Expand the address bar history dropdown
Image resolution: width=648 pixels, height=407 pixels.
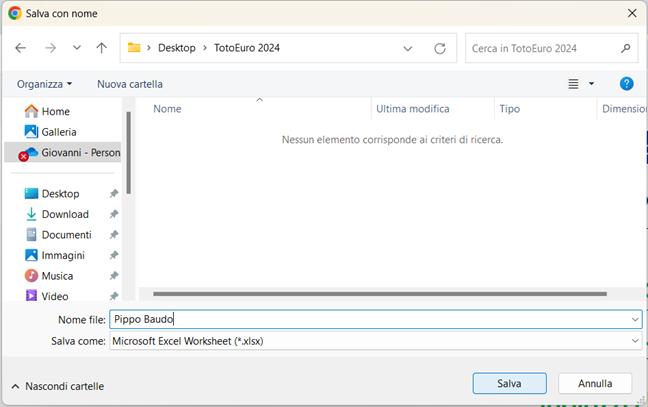pyautogui.click(x=408, y=48)
